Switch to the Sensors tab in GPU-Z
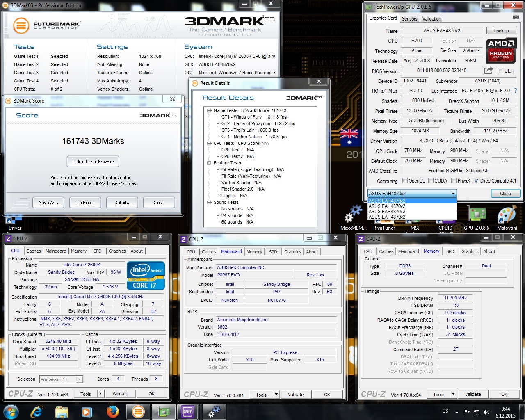This screenshot has width=525, height=420. tap(409, 19)
